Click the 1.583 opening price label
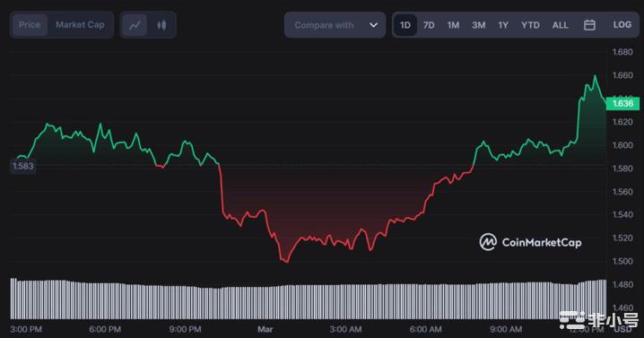This screenshot has width=644, height=338. click(23, 166)
